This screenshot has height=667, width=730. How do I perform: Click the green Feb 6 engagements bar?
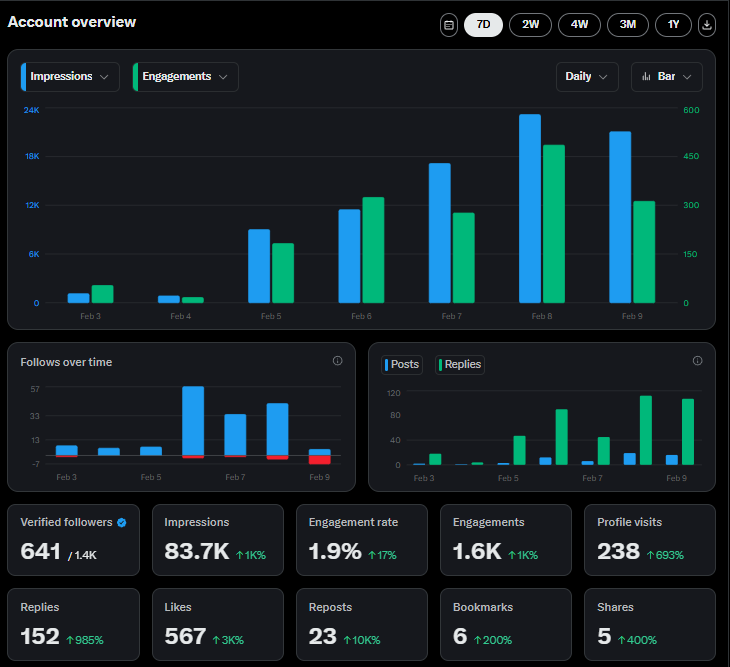point(373,250)
